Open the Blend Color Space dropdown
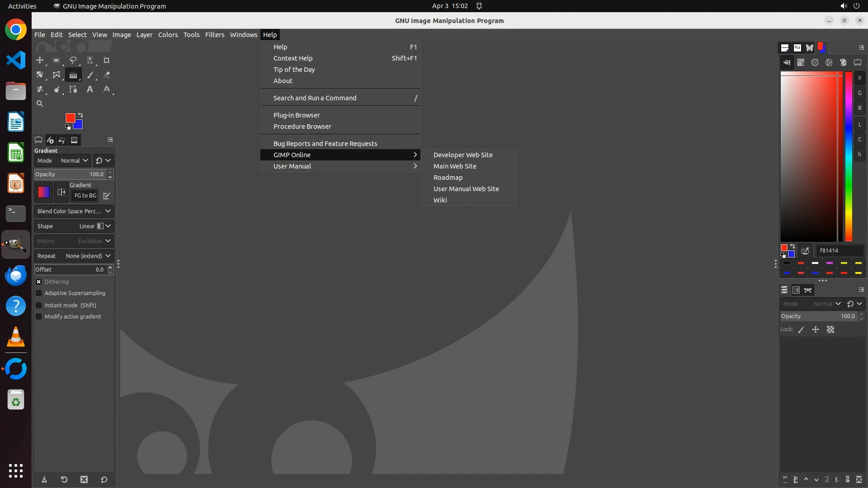The height and width of the screenshot is (488, 868). click(74, 211)
